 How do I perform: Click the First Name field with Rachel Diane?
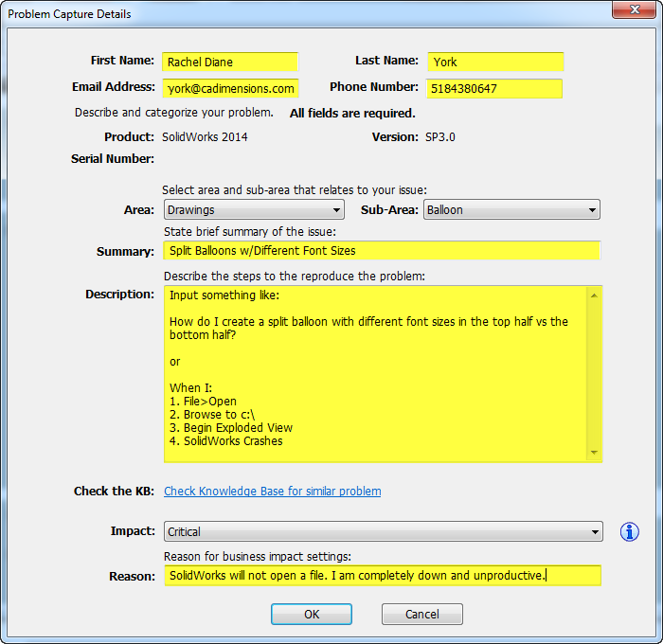[x=230, y=63]
